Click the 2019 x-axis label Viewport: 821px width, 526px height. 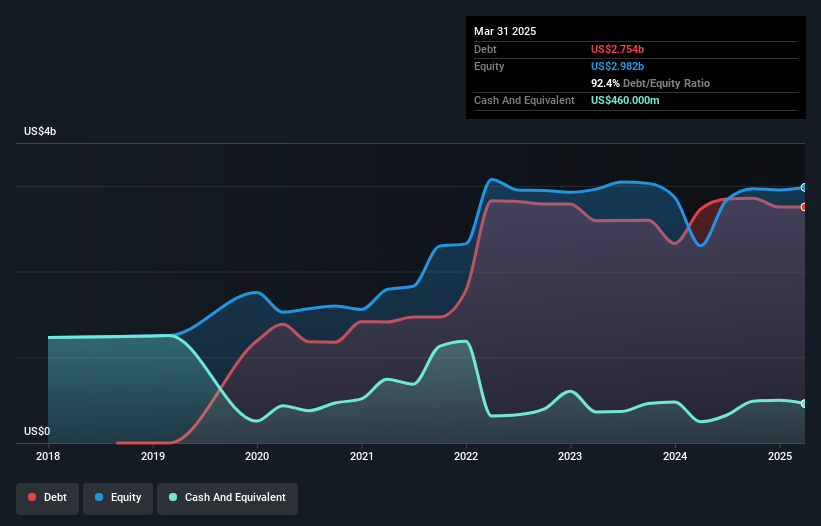153,456
